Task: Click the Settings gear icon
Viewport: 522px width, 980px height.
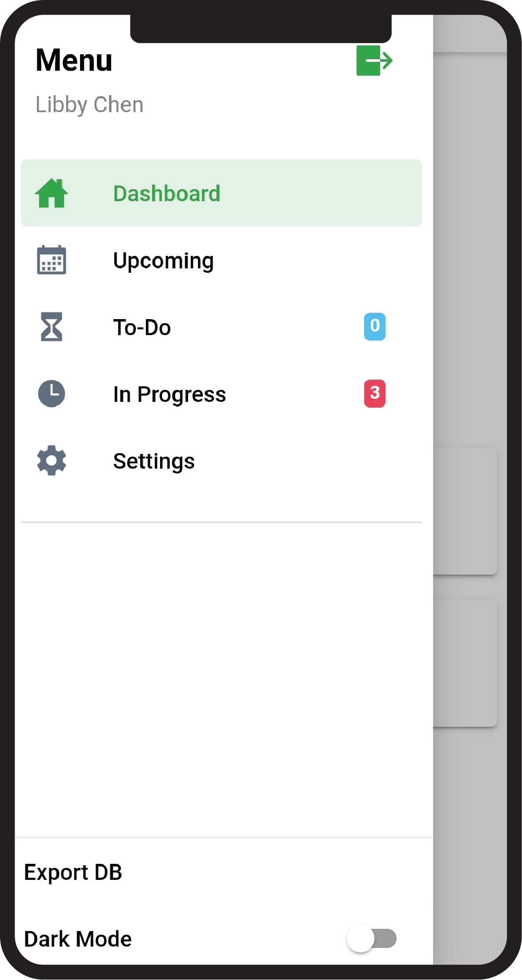Action: (x=52, y=461)
